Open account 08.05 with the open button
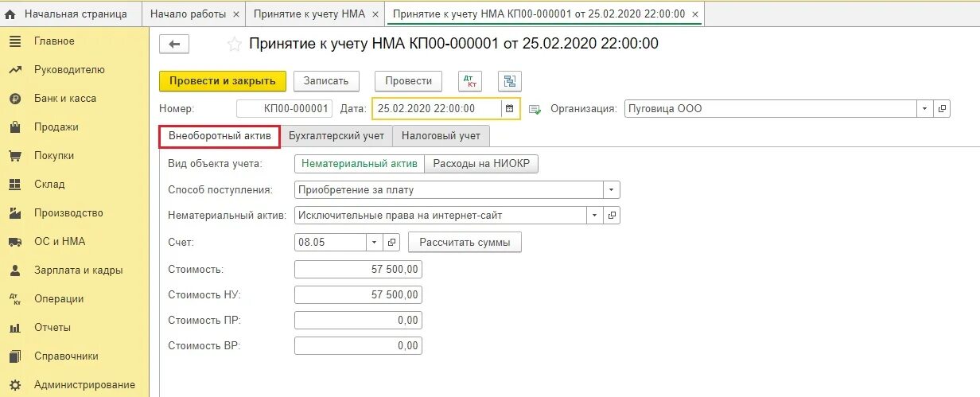 [x=391, y=242]
